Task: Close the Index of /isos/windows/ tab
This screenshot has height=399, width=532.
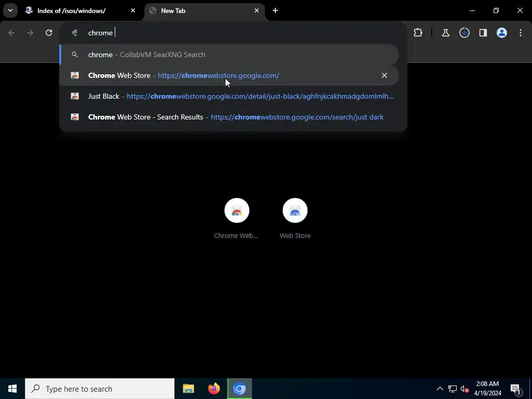Action: click(x=133, y=10)
